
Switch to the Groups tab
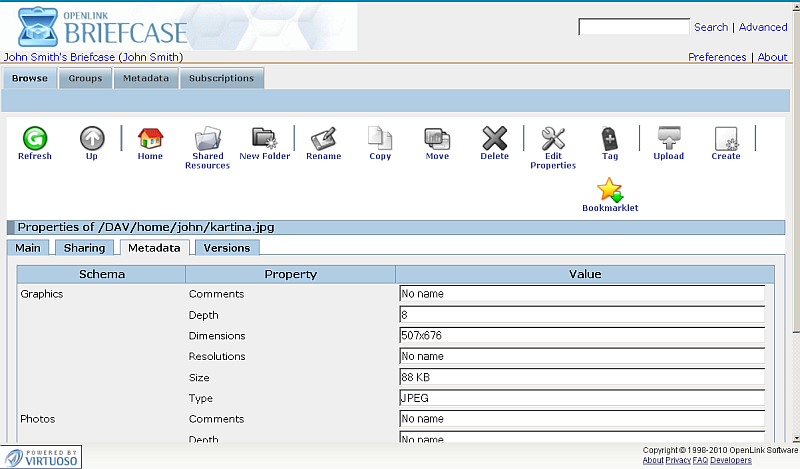[x=85, y=78]
